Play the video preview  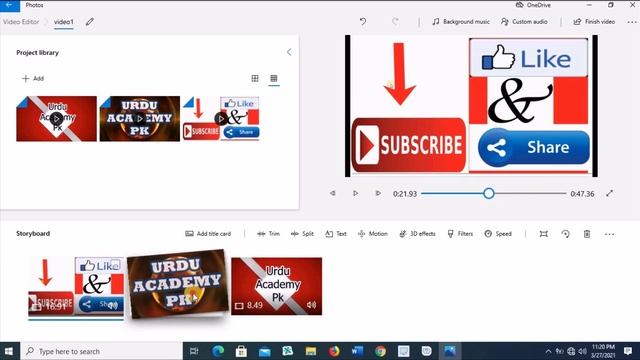tap(355, 193)
